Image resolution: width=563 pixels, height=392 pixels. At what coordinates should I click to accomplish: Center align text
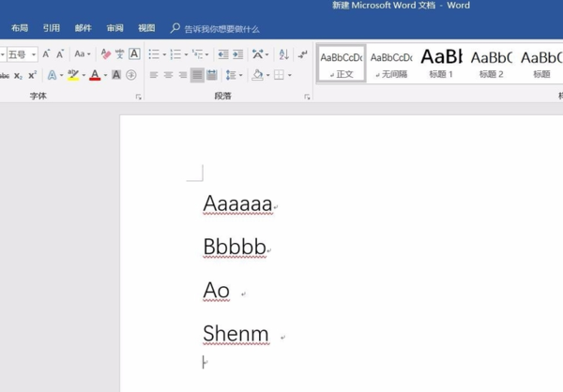point(168,75)
